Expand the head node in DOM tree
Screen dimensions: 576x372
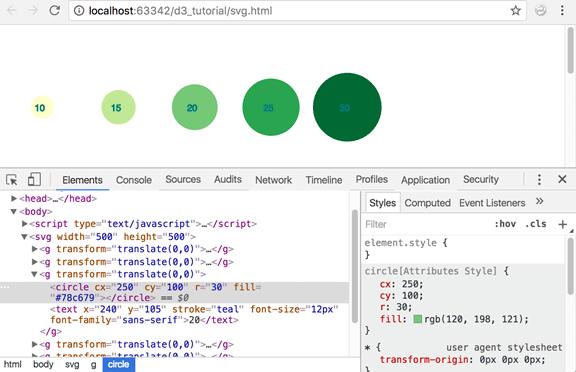coord(14,199)
